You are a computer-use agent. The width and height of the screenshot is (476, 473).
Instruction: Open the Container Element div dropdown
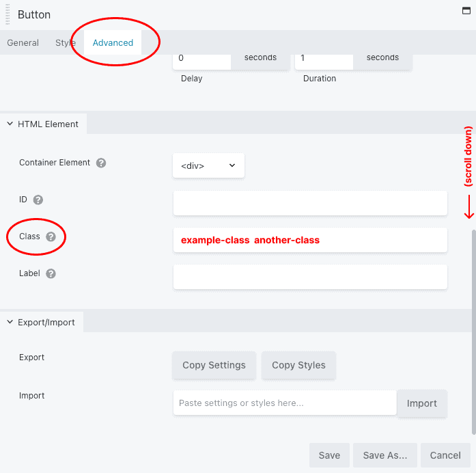point(208,165)
